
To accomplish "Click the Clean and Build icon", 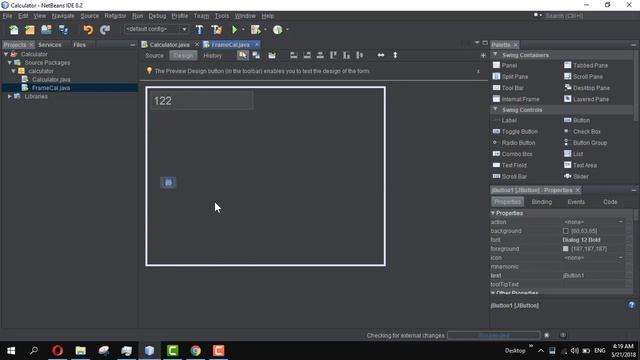I will pos(216,30).
